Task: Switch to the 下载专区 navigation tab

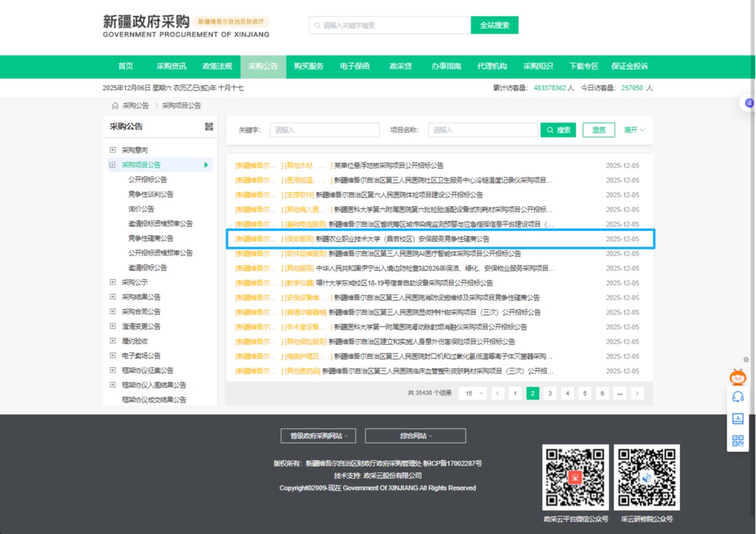Action: click(583, 67)
